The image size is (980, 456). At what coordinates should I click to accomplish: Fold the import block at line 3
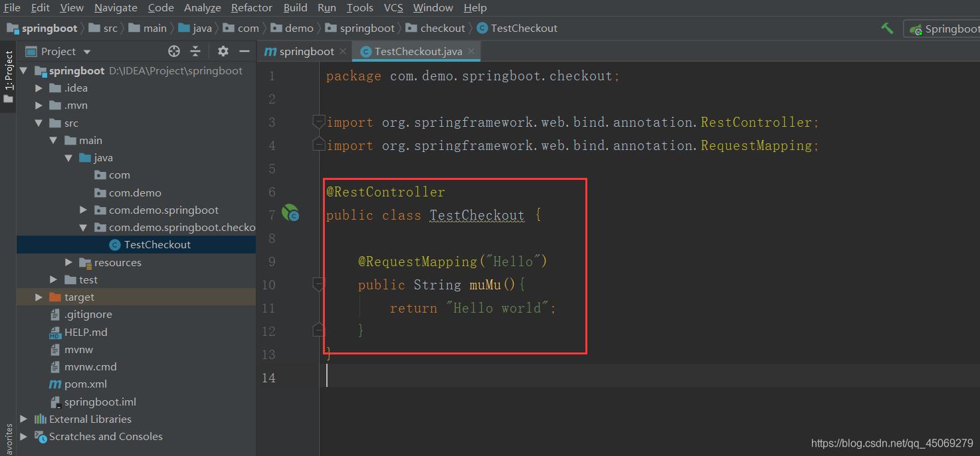tap(319, 121)
